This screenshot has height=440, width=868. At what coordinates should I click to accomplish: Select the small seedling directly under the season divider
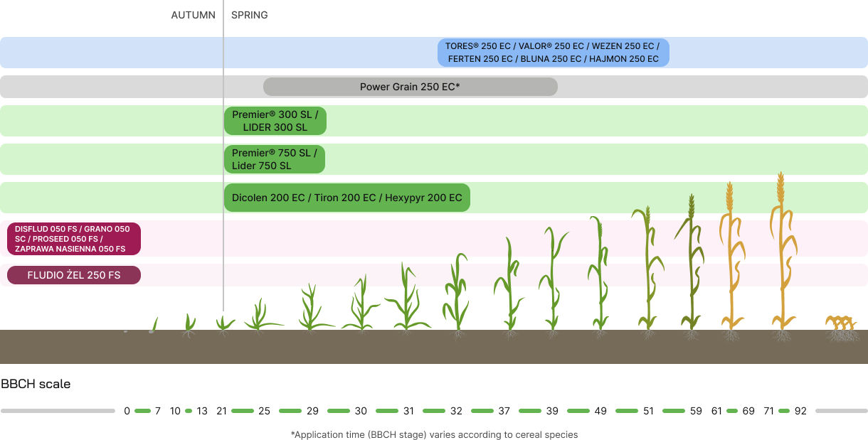point(225,323)
